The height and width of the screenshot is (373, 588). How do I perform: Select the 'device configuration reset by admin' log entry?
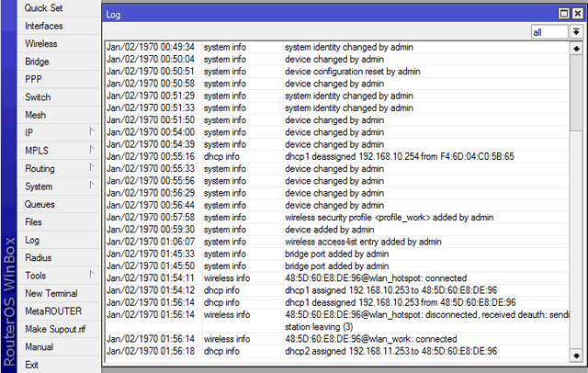353,72
